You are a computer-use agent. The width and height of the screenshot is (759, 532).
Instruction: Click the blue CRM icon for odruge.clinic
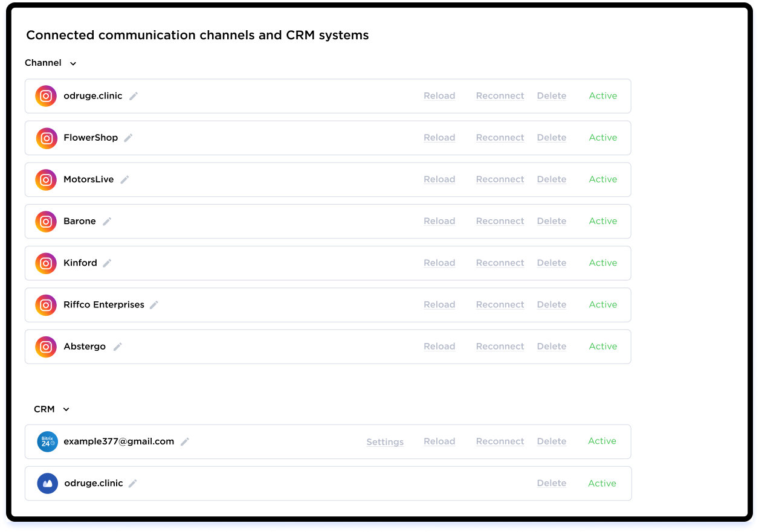pos(47,484)
